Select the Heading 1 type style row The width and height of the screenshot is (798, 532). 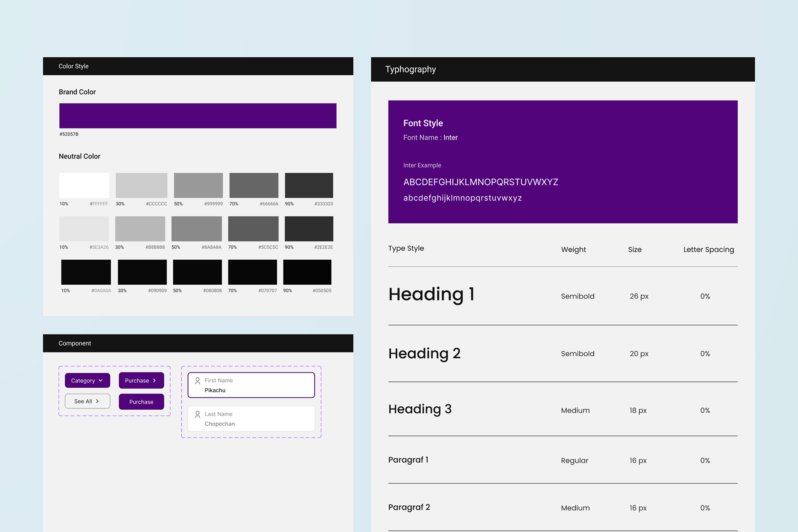pos(431,295)
